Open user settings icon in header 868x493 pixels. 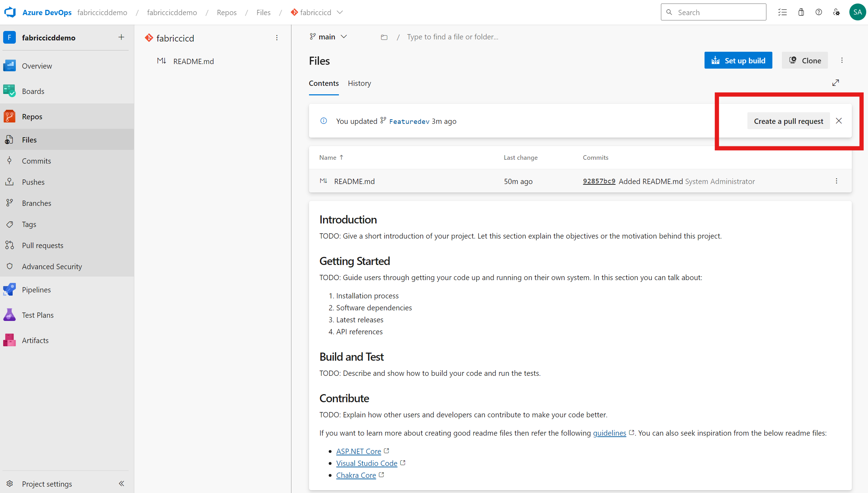(836, 12)
